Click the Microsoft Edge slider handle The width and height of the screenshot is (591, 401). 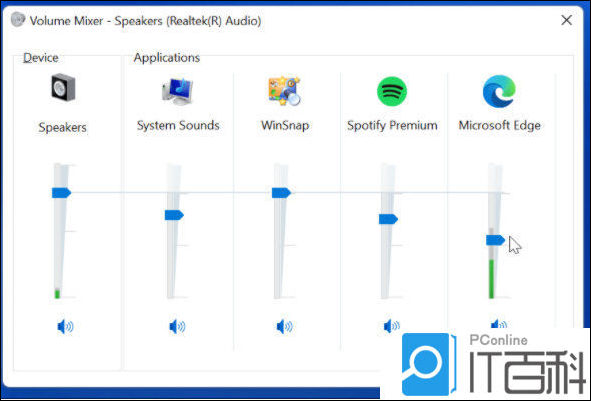(x=495, y=240)
